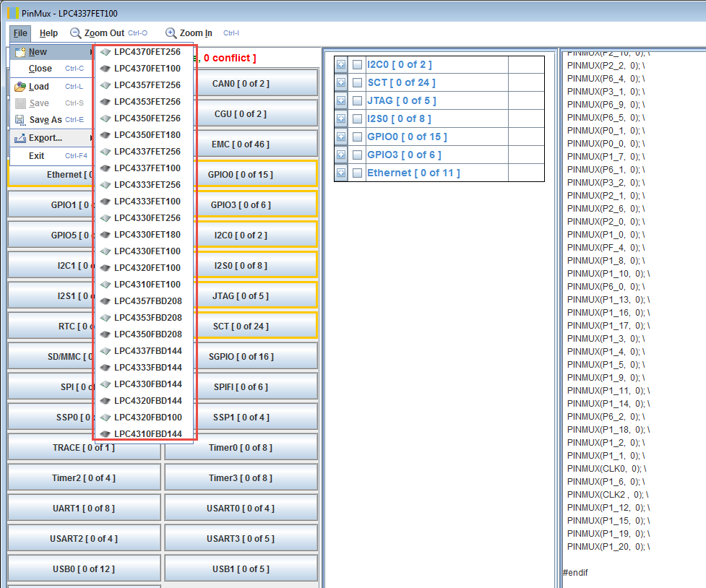Click the Load folder icon
This screenshot has height=588, width=706.
pos(20,87)
